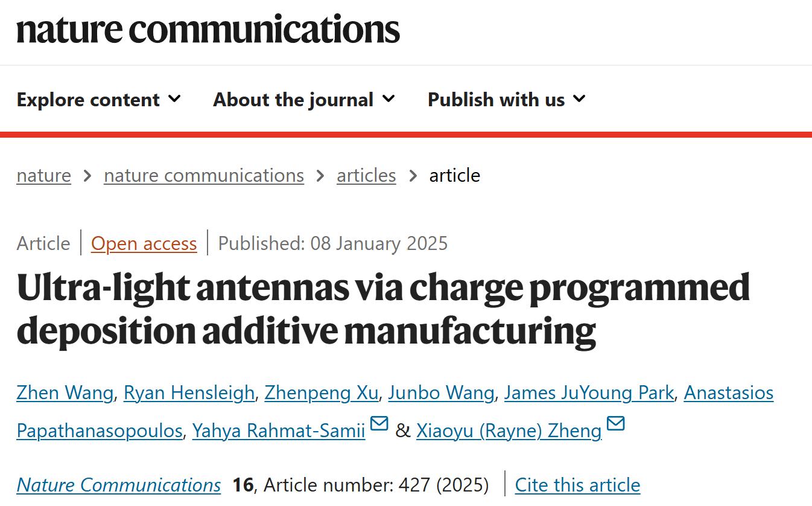View author Zhenpeng Xu
Image resolution: width=812 pixels, height=506 pixels.
[x=322, y=393]
